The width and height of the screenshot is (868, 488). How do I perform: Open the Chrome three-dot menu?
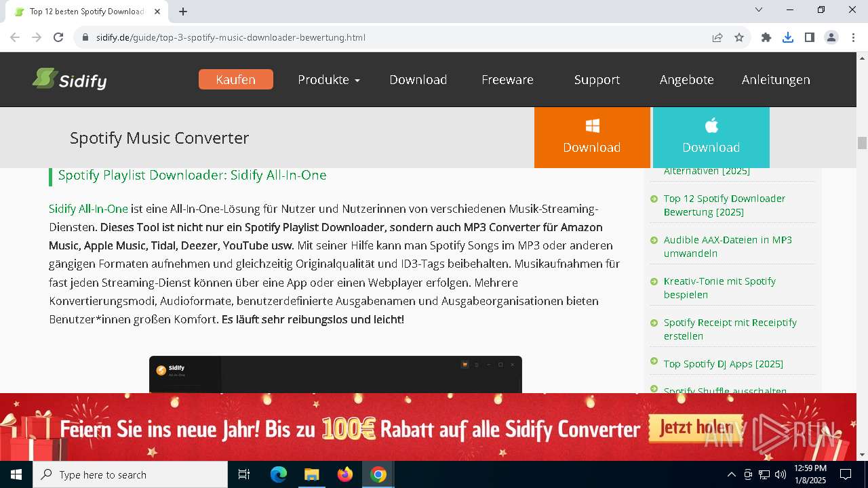click(853, 37)
